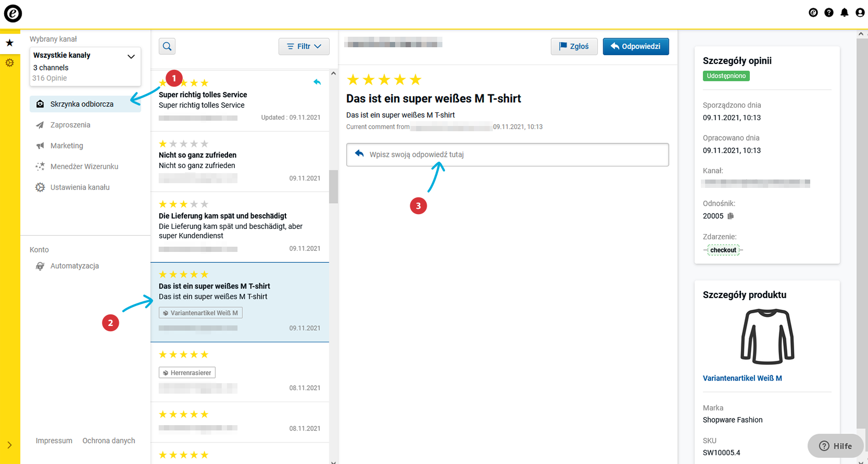Open notifications bell icon

[844, 13]
